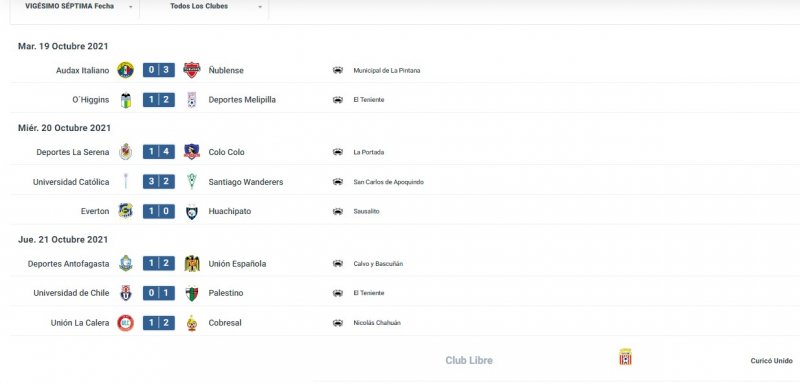Click the Ñublense club crest
The height and width of the screenshot is (384, 800).
(x=192, y=70)
